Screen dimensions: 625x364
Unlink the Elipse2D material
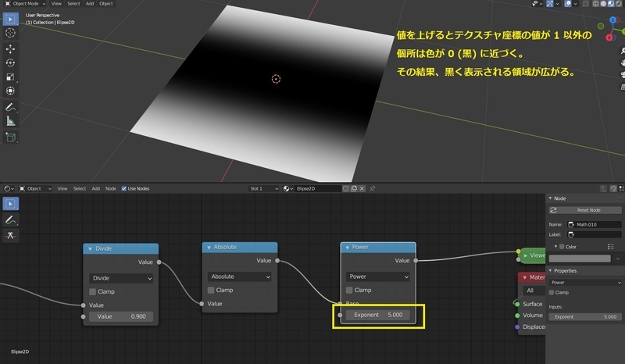362,188
